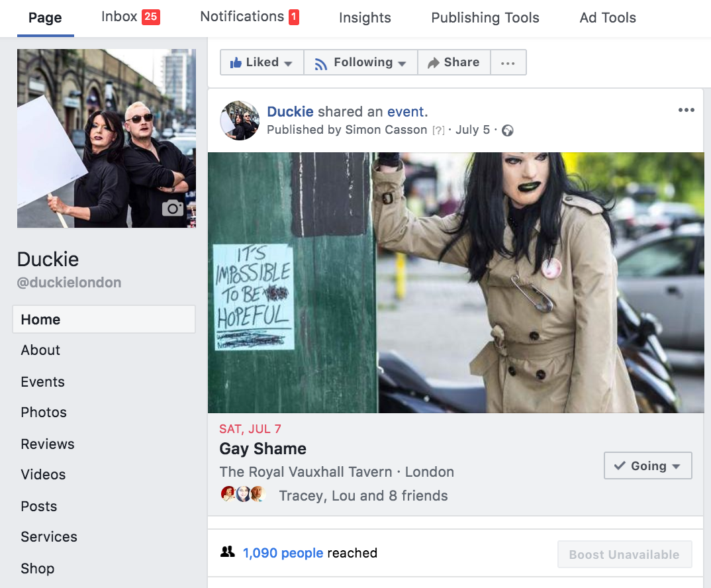This screenshot has height=588, width=711.
Task: Switch to the Insights tab
Action: [x=365, y=18]
